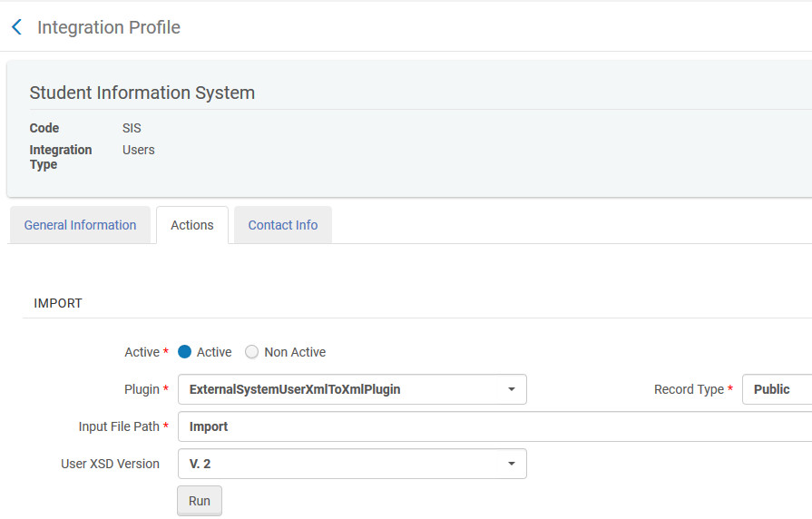This screenshot has width=812, height=519.
Task: Click the IMPORT section header
Action: click(58, 303)
